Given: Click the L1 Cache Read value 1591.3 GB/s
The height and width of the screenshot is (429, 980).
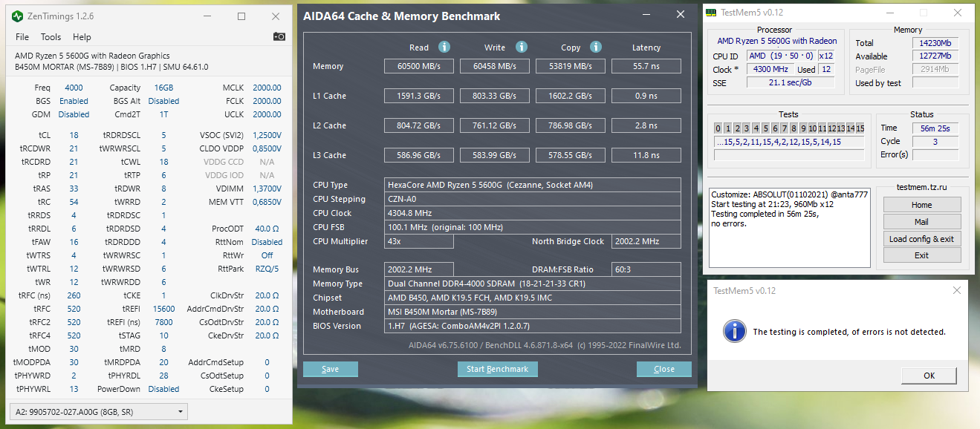Looking at the screenshot, I should (419, 96).
